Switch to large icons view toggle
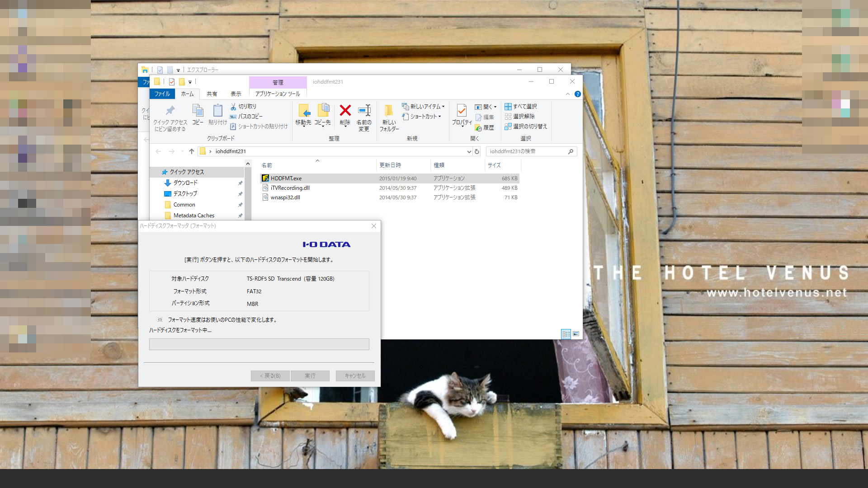 tap(576, 334)
